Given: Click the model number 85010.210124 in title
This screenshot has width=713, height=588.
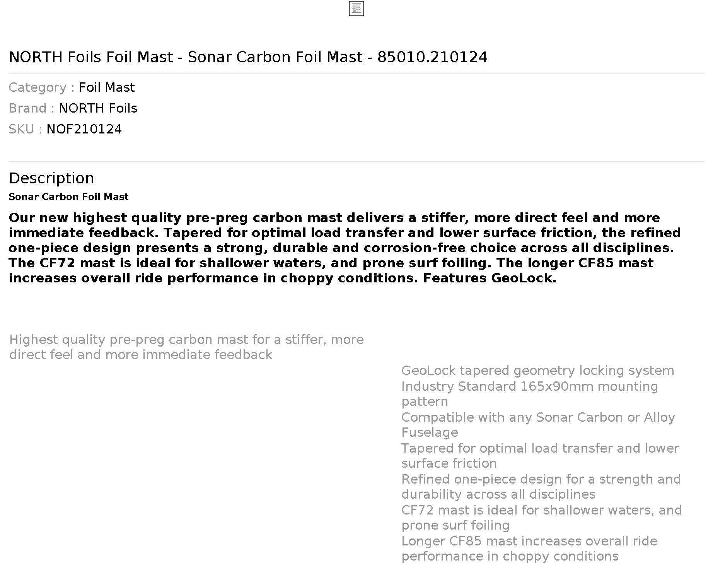Looking at the screenshot, I should point(432,57).
